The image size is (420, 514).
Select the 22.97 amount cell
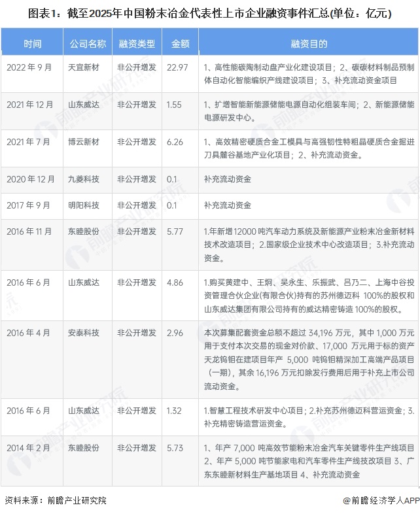point(178,67)
